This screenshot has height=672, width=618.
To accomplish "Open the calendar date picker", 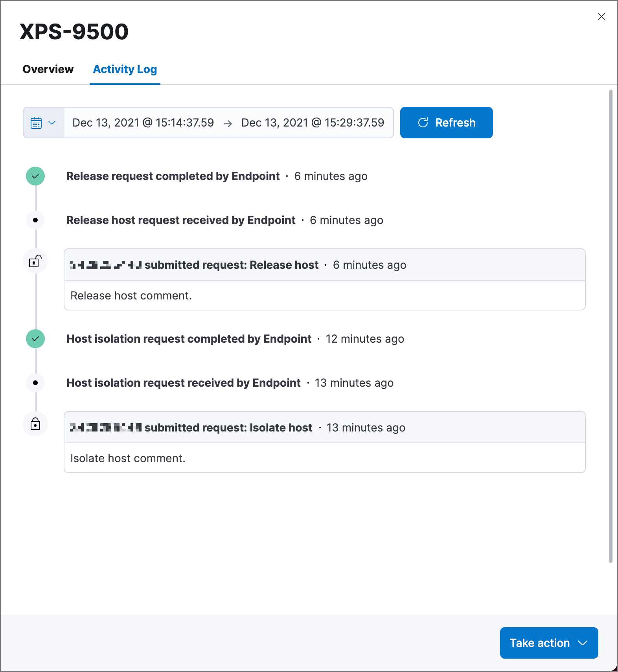I will pos(36,123).
